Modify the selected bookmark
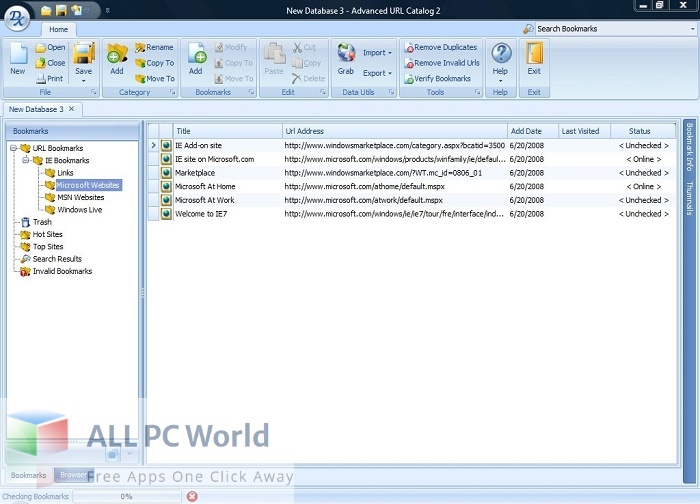The width and height of the screenshot is (700, 504). click(231, 47)
